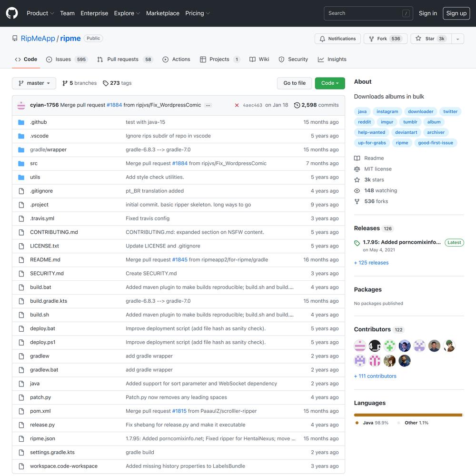Click the Readme book icon in About
The height and width of the screenshot is (476, 476).
(x=357, y=158)
